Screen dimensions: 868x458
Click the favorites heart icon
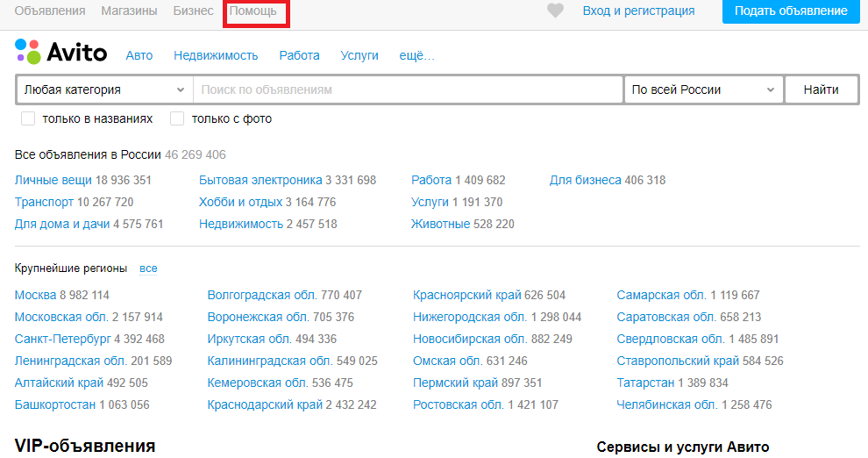coord(555,11)
